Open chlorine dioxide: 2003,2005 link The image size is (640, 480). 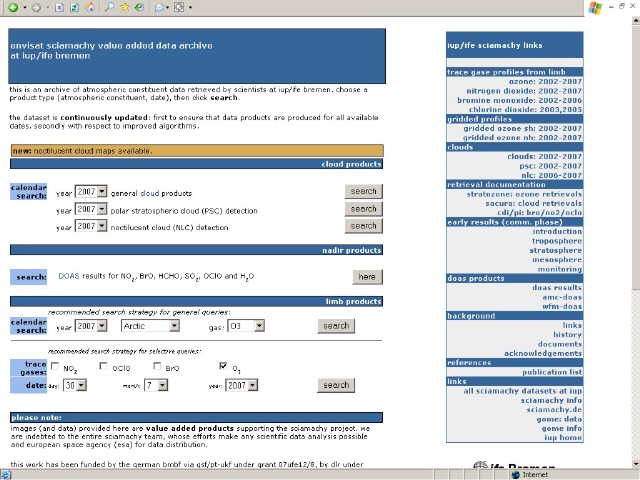[525, 110]
